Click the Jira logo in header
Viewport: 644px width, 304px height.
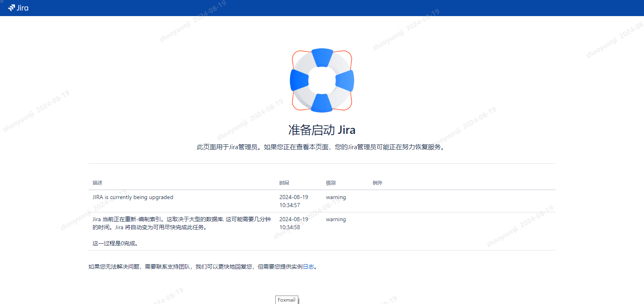click(x=18, y=8)
